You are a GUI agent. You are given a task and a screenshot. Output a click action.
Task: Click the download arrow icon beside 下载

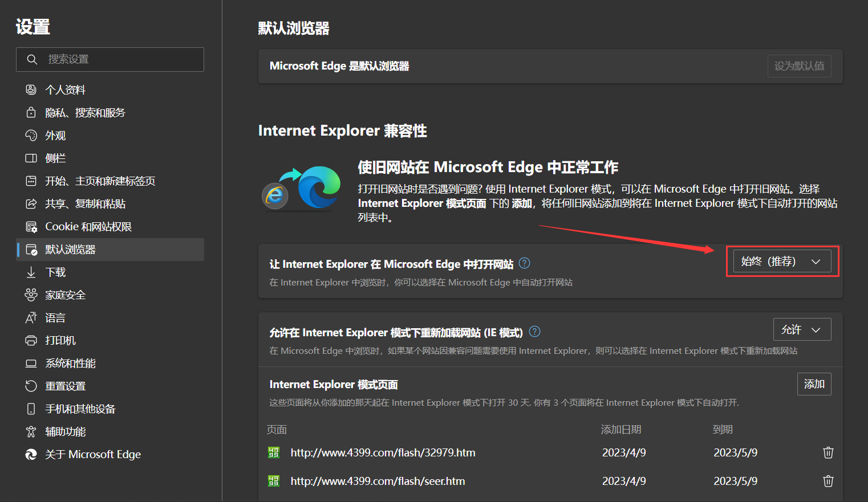click(31, 272)
